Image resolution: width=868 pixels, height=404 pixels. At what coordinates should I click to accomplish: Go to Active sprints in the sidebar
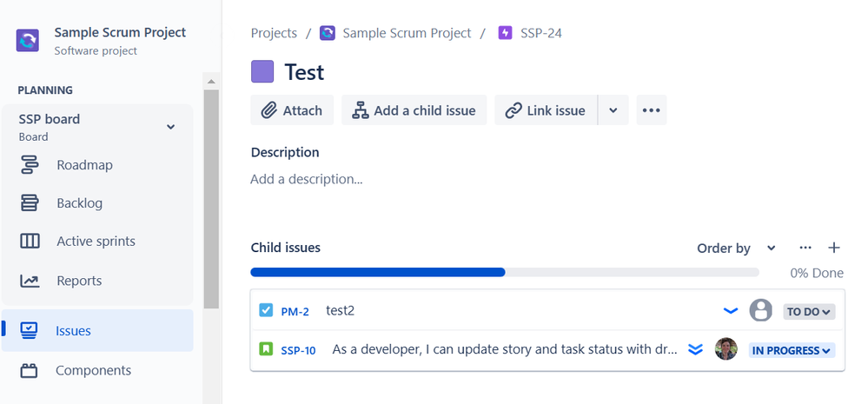click(x=96, y=242)
